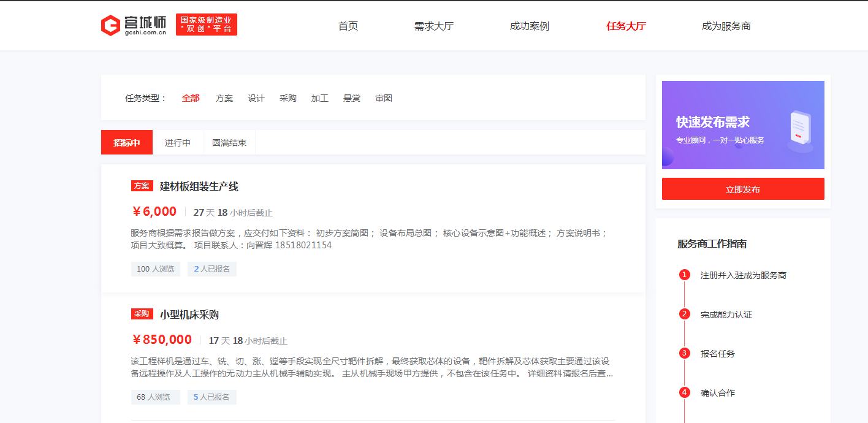The height and width of the screenshot is (423, 868).
Task: Click the ¥6,000 price
Action: point(154,211)
